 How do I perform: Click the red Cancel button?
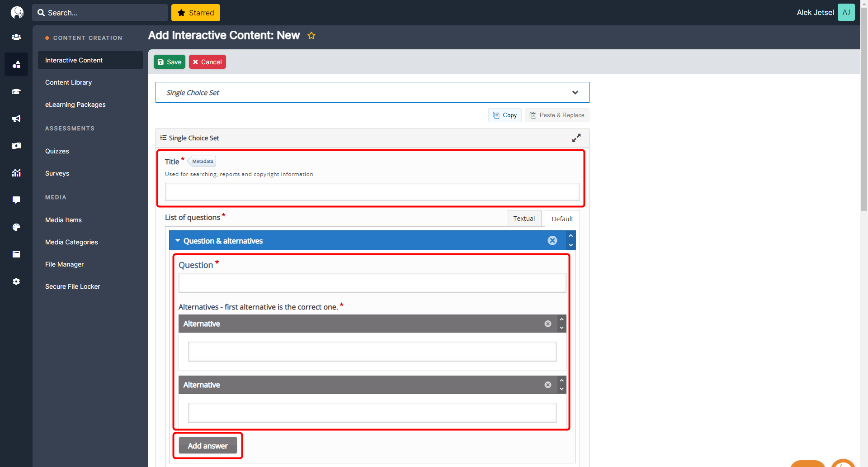pos(207,62)
